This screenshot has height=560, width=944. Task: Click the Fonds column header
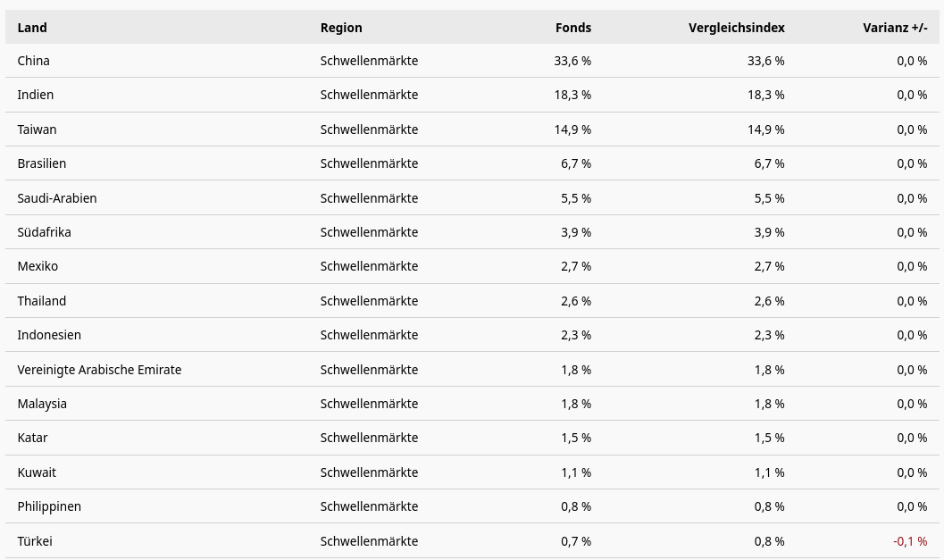[x=572, y=28]
